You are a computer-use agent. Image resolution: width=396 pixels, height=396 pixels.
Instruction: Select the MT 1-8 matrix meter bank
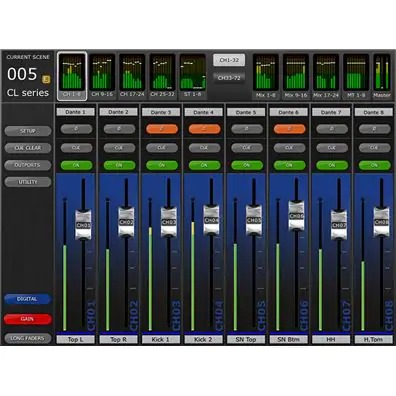coord(356,76)
